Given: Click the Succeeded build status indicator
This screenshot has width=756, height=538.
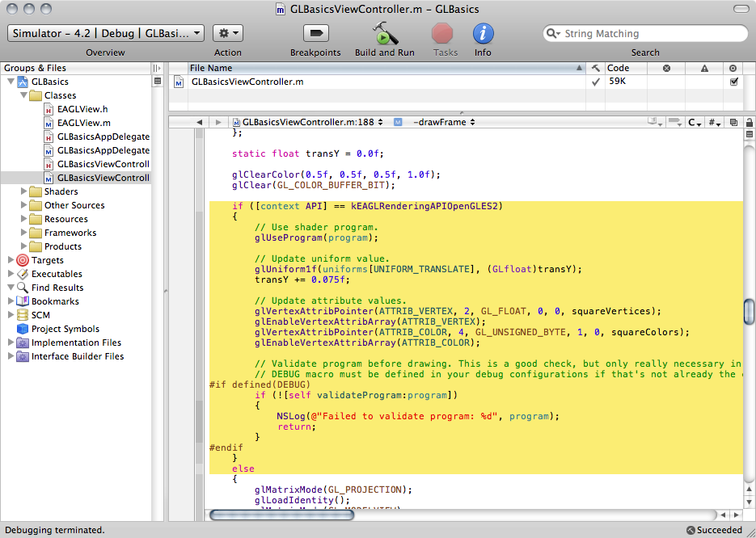Looking at the screenshot, I should [714, 530].
